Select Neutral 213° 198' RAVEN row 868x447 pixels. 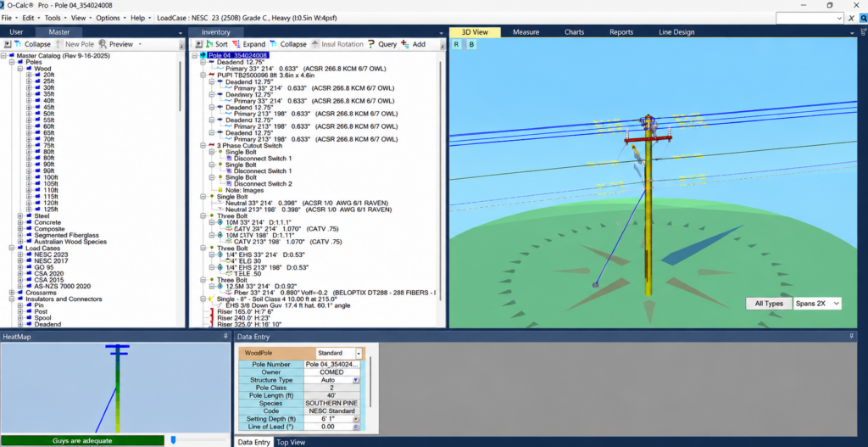coord(307,210)
